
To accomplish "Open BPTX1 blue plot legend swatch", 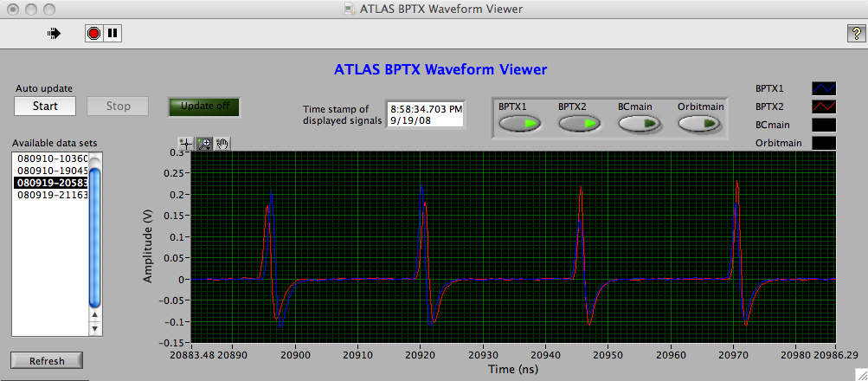I will (824, 88).
